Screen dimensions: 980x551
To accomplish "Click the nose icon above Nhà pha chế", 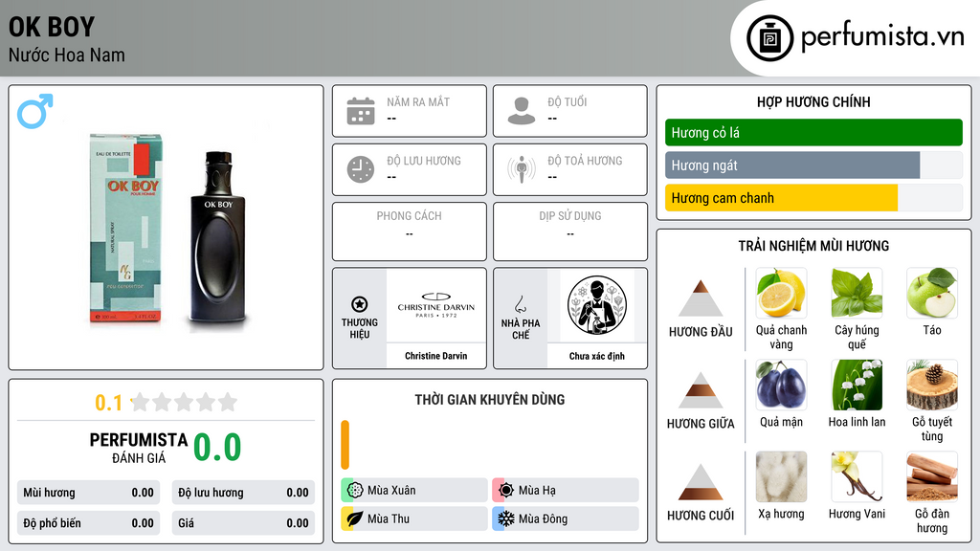I will 520,304.
